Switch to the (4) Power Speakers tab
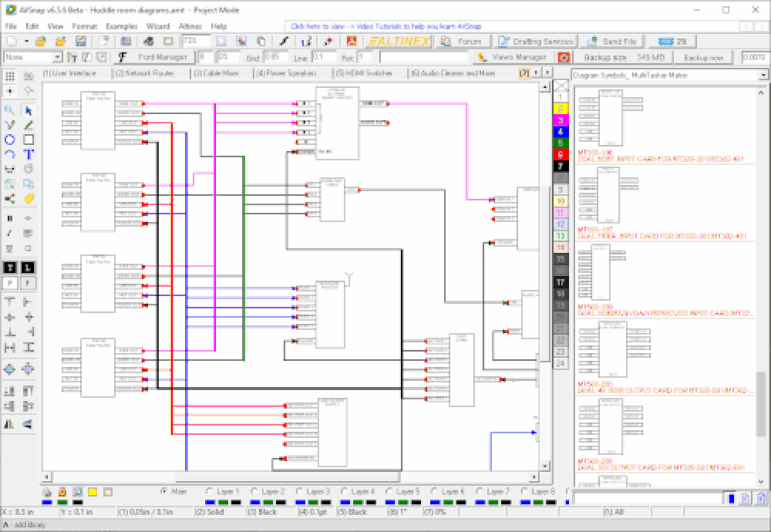This screenshot has height=532, width=771. [286, 73]
